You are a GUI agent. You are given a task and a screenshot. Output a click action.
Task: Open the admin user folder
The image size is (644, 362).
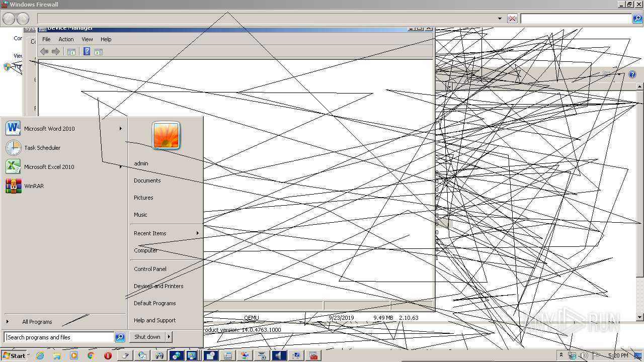[141, 163]
